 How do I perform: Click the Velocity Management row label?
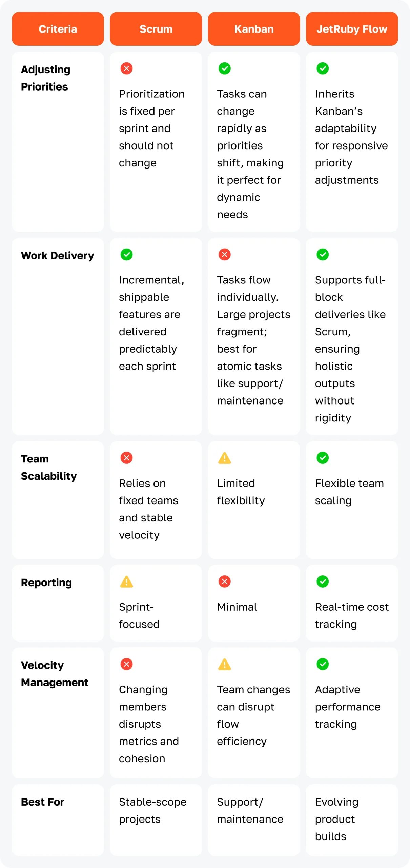54,674
